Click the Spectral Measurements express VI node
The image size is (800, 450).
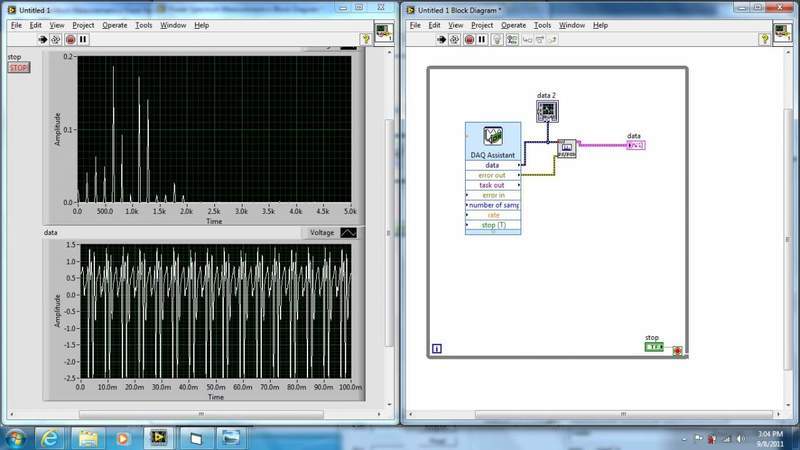566,148
